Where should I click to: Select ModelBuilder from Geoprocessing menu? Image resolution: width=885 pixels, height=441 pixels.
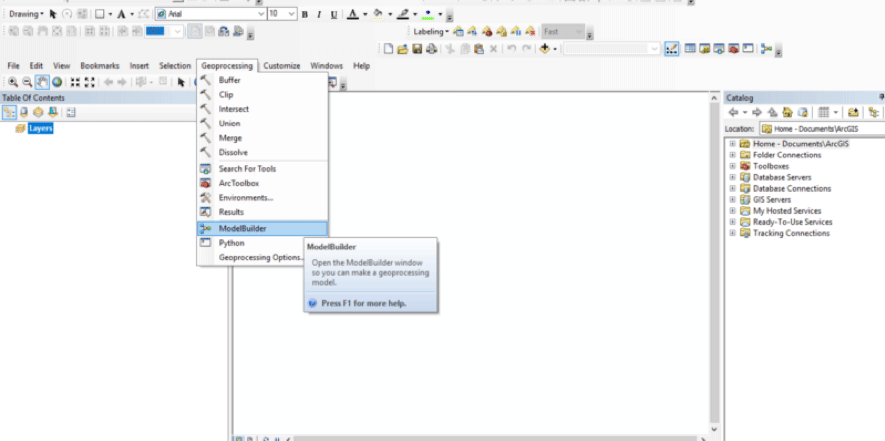262,229
